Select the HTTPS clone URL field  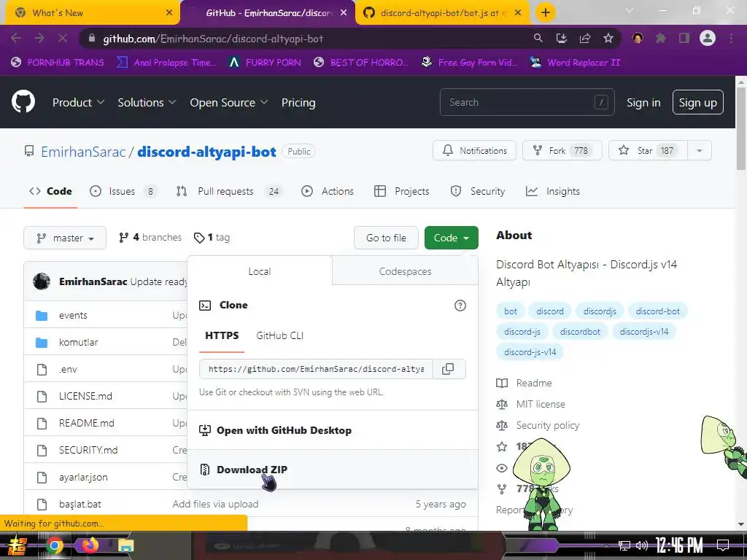click(x=316, y=369)
